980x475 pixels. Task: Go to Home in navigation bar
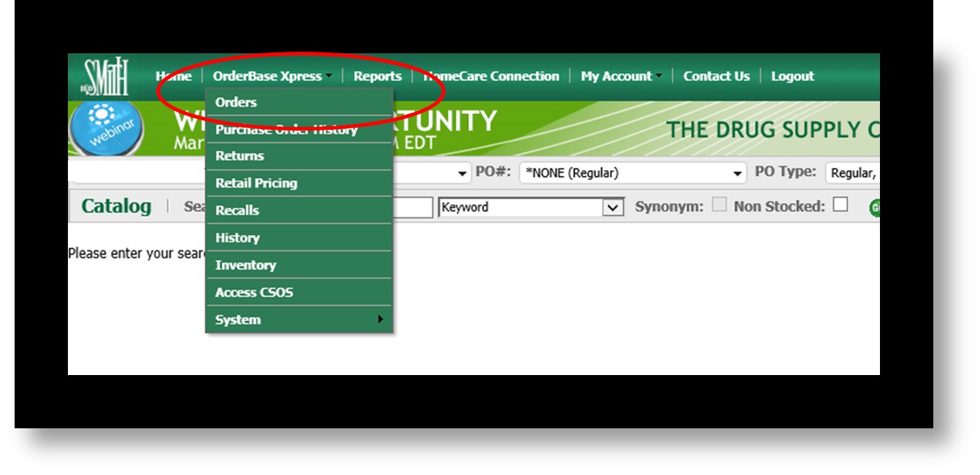coord(174,76)
